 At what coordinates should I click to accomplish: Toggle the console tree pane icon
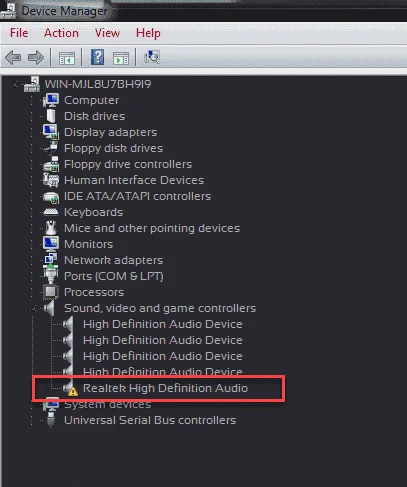point(67,58)
